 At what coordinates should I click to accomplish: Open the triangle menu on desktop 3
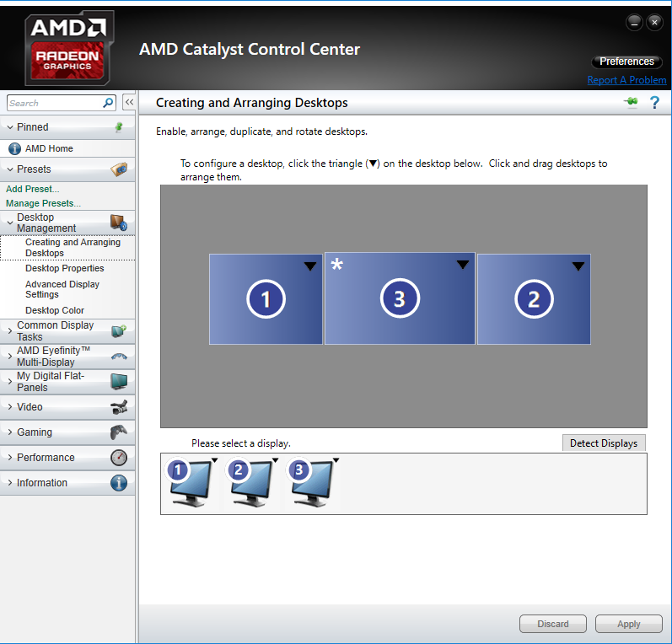(463, 265)
